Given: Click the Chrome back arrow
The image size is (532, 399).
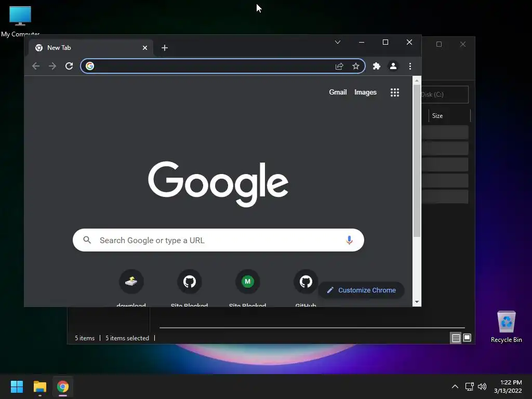Looking at the screenshot, I should 36,66.
